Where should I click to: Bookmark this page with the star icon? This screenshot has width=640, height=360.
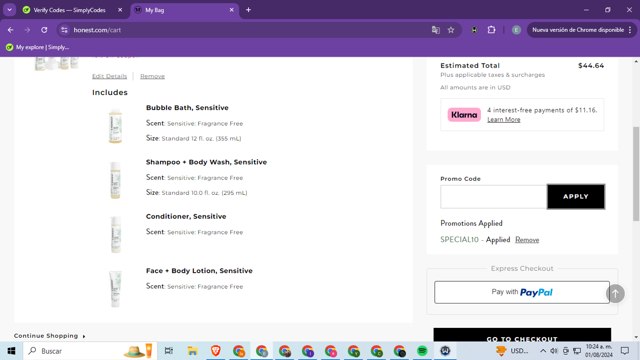(451, 30)
